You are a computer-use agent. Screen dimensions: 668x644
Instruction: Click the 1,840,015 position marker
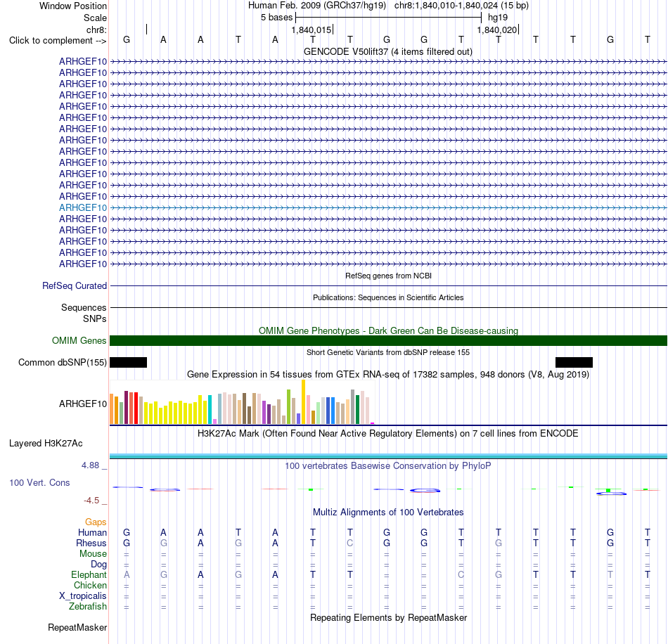[311, 30]
